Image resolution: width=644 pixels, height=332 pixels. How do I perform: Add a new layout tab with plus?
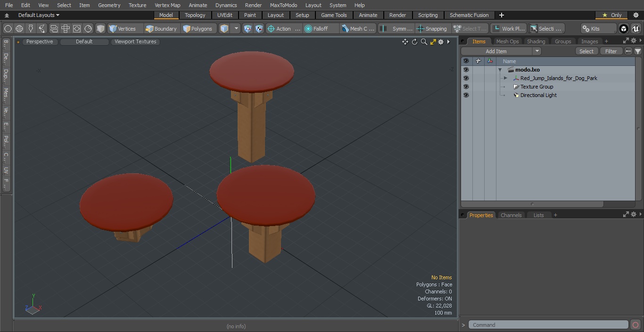(x=501, y=15)
